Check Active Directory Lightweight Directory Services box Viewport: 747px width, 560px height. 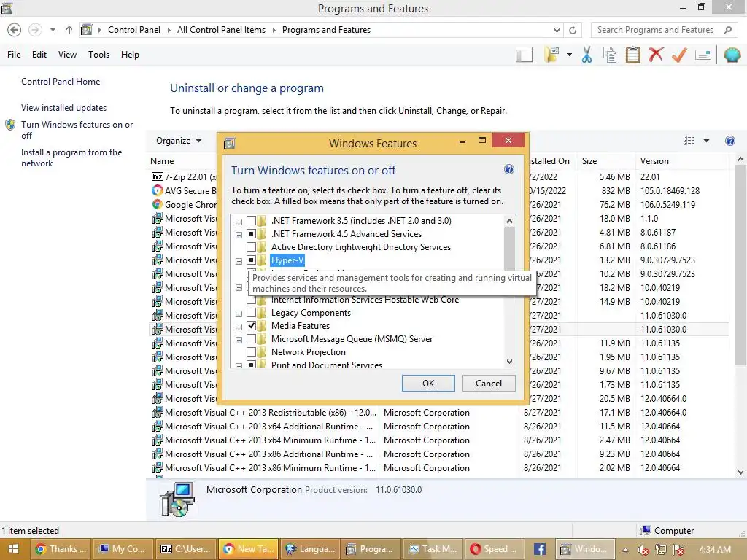pos(251,247)
